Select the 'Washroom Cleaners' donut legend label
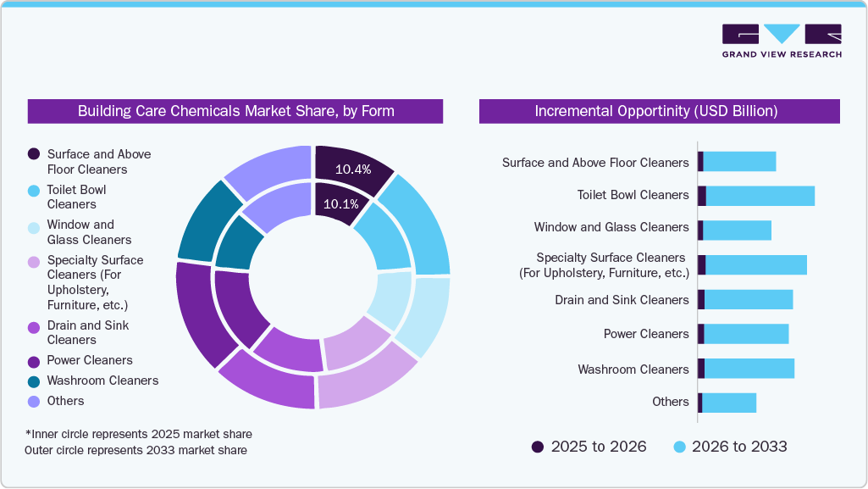Image resolution: width=868 pixels, height=489 pixels. click(x=103, y=381)
